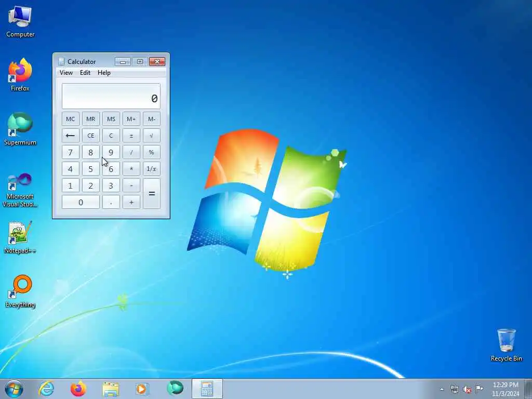Viewport: 532px width, 399px height.
Task: Click the Calculator taskbar button
Action: pos(207,389)
